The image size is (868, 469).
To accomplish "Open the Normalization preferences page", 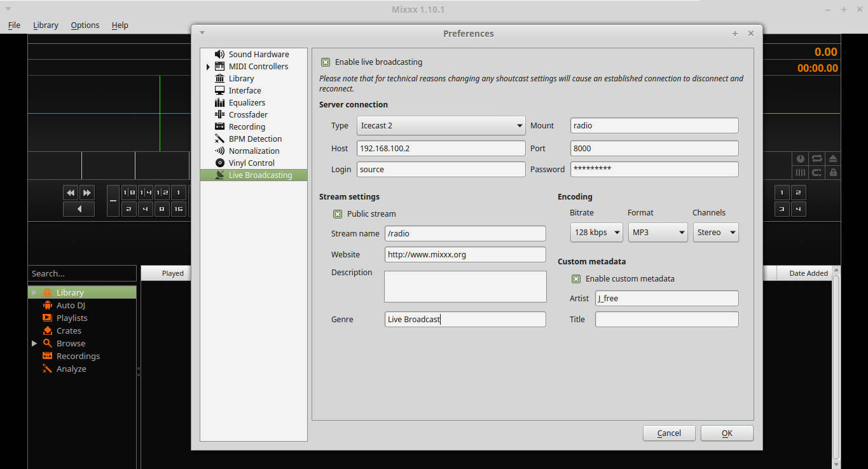I will click(x=253, y=151).
